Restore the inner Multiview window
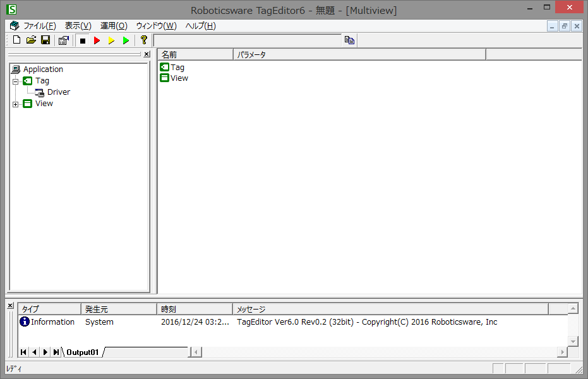 click(565, 26)
